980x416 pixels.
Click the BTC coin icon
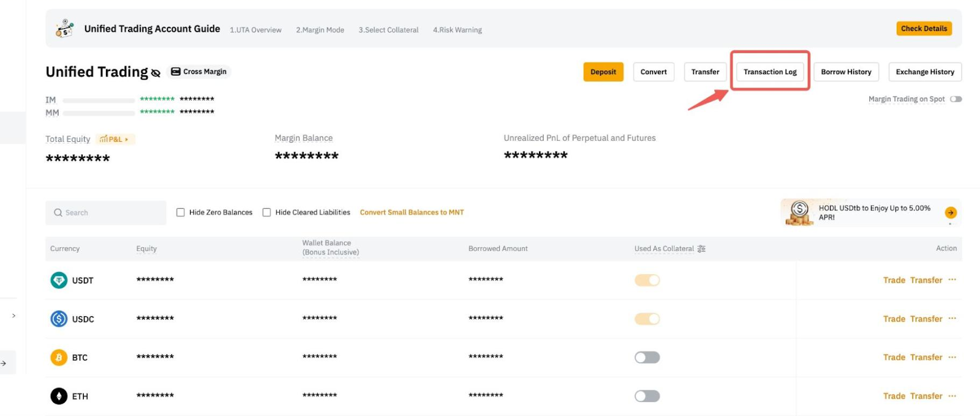(59, 357)
